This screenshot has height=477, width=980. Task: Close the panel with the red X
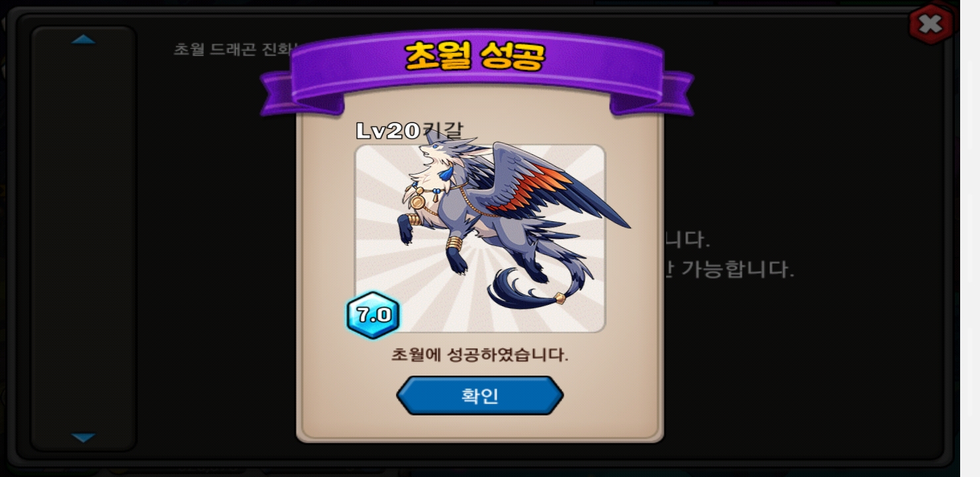pos(930,25)
